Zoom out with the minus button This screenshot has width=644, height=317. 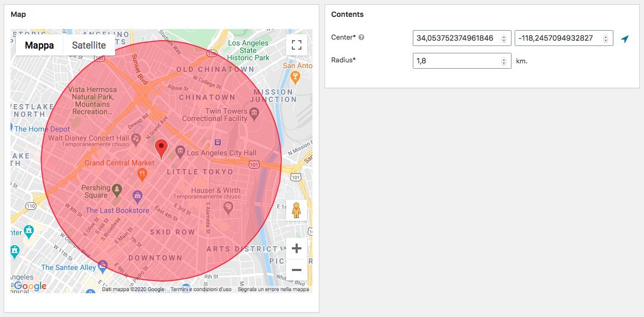297,270
